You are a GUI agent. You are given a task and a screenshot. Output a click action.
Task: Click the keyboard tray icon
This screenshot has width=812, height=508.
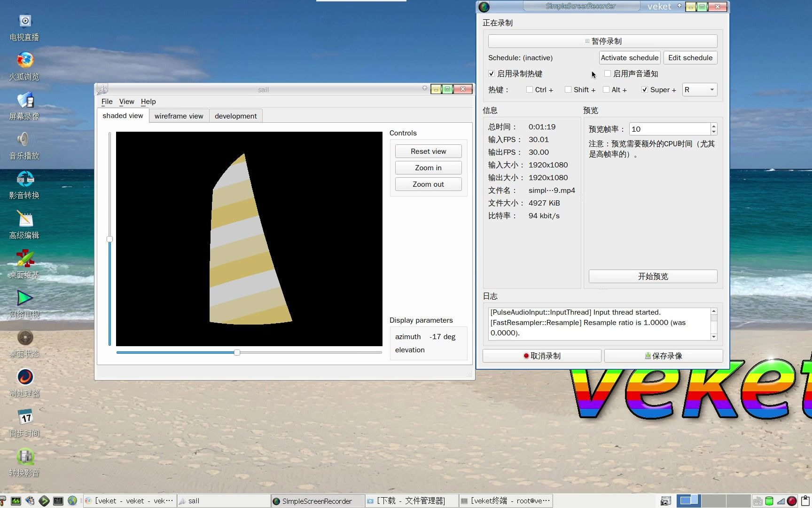point(757,501)
